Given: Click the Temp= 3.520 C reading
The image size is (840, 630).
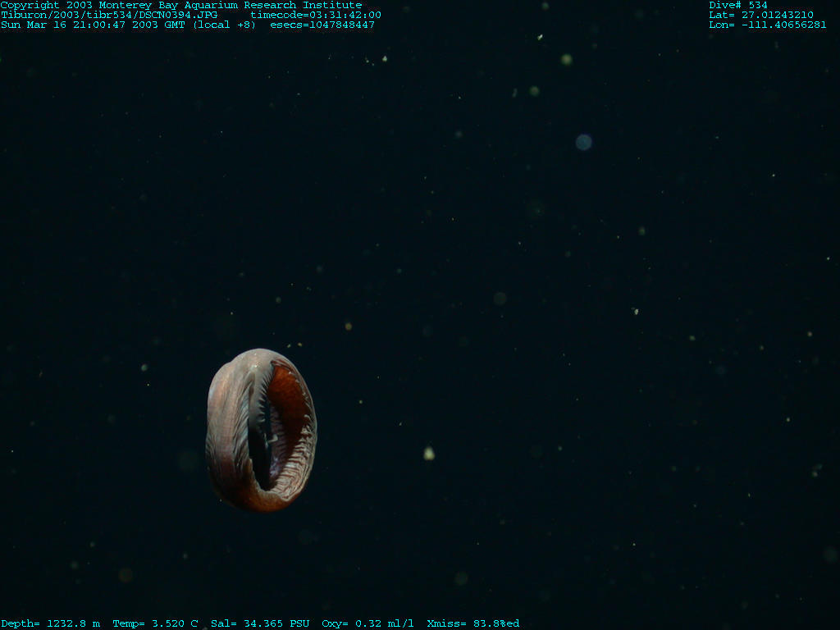Looking at the screenshot, I should [155, 623].
